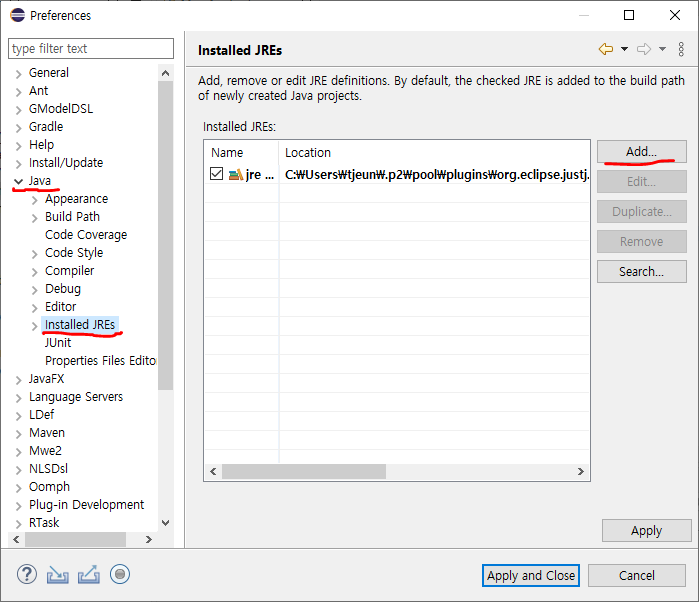Image resolution: width=699 pixels, height=602 pixels.
Task: Open the three-dot view menu icon
Action: pyautogui.click(x=681, y=49)
